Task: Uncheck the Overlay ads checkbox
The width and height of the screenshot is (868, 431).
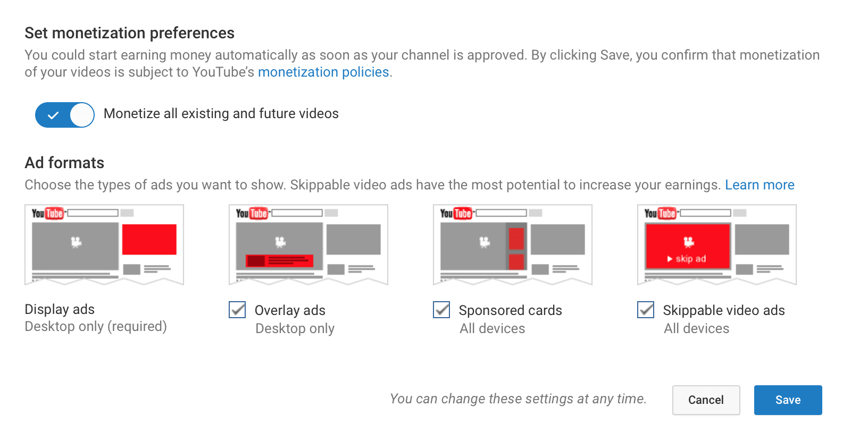Action: 237,310
